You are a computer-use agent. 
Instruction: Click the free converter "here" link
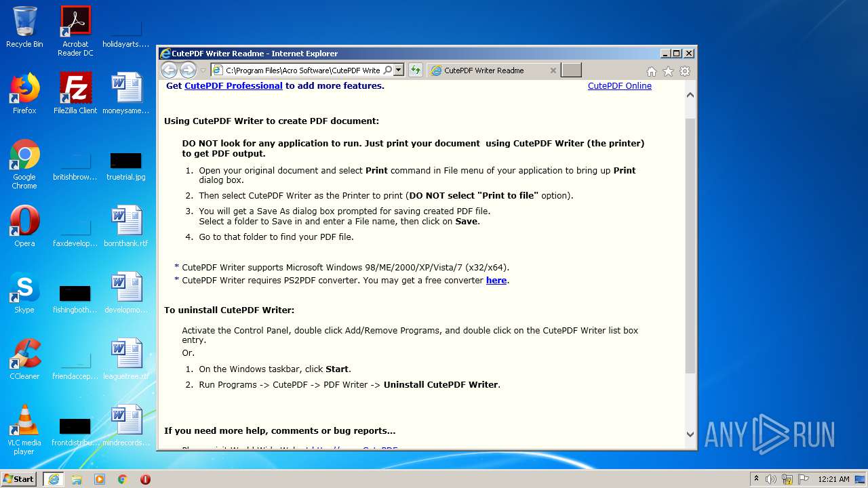(496, 280)
